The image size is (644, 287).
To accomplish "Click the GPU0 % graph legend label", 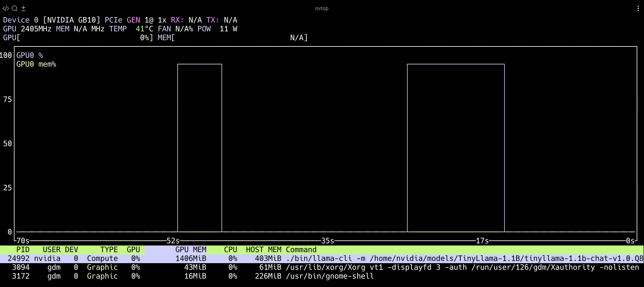I will pos(30,55).
